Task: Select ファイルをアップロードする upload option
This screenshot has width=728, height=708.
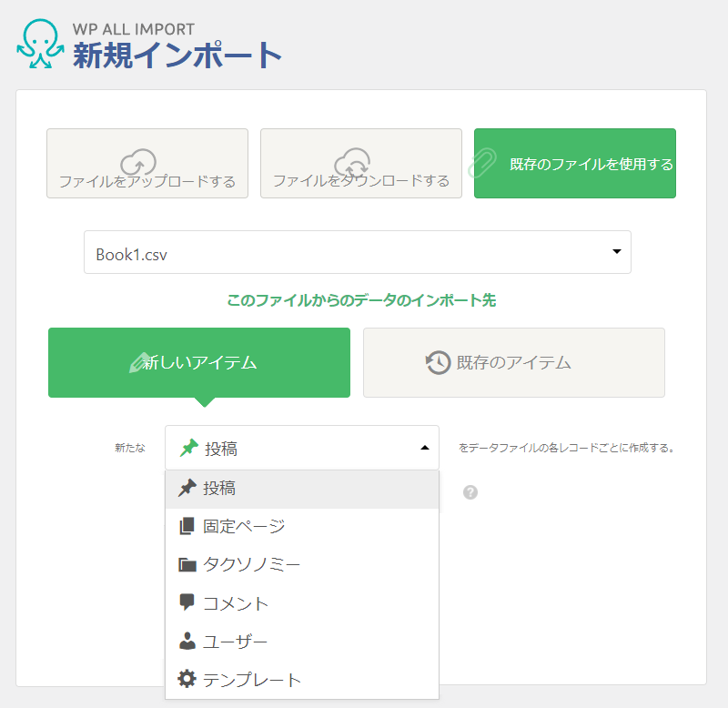Action: [x=147, y=164]
